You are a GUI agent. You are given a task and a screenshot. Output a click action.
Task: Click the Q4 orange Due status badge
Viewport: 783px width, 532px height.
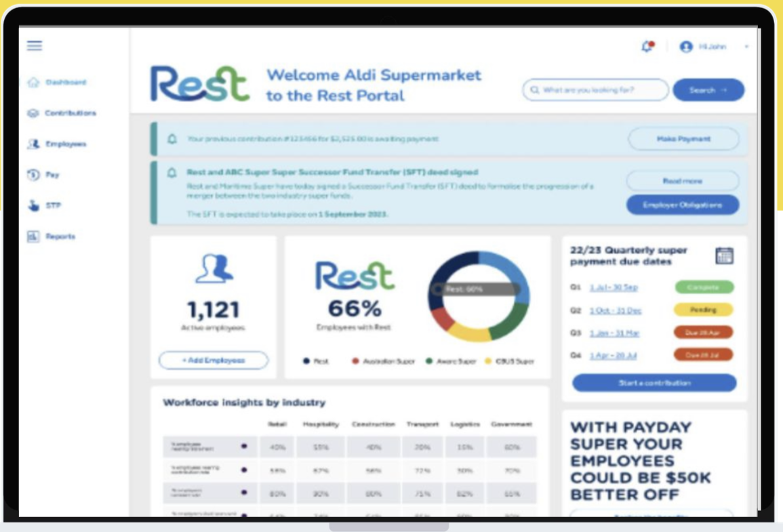[x=703, y=354]
